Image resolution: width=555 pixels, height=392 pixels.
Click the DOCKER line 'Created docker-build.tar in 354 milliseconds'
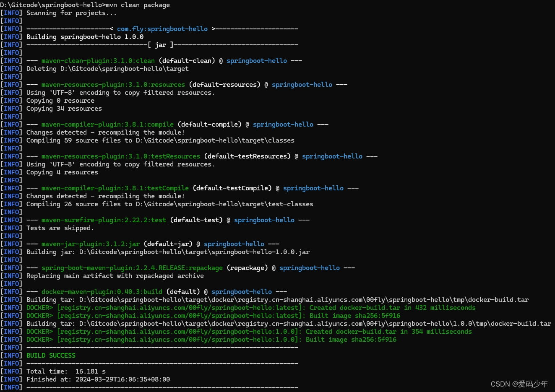pos(249,332)
